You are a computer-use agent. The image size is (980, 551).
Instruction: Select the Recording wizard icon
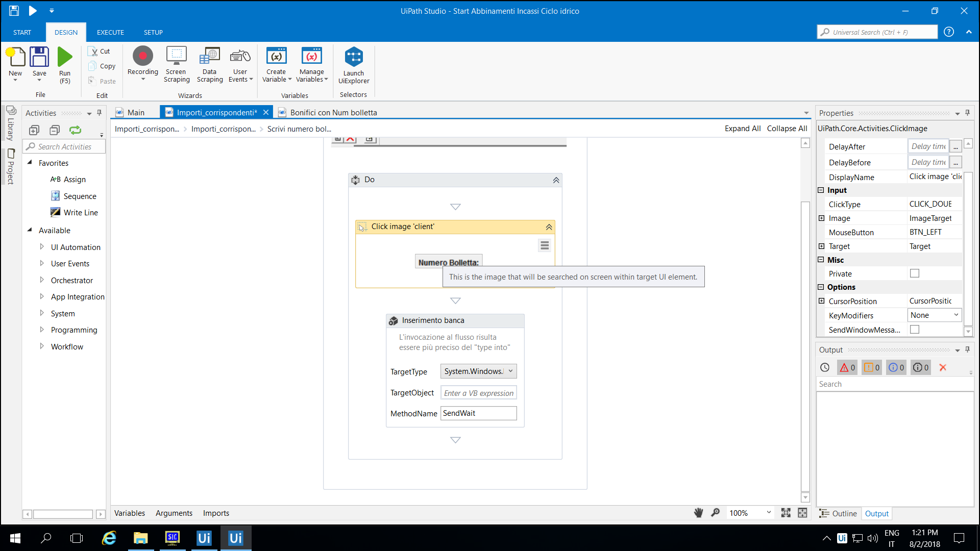coord(142,57)
